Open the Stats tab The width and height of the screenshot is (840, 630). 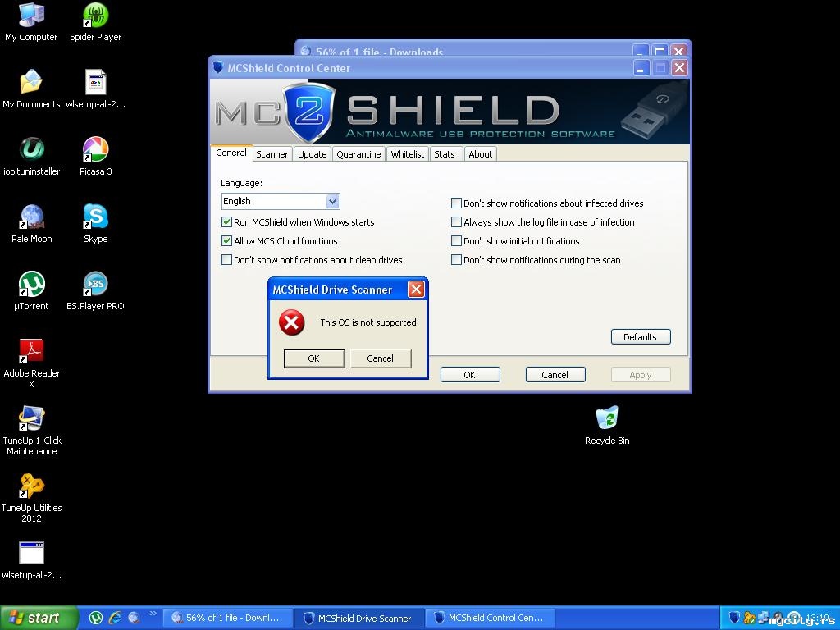coord(445,154)
